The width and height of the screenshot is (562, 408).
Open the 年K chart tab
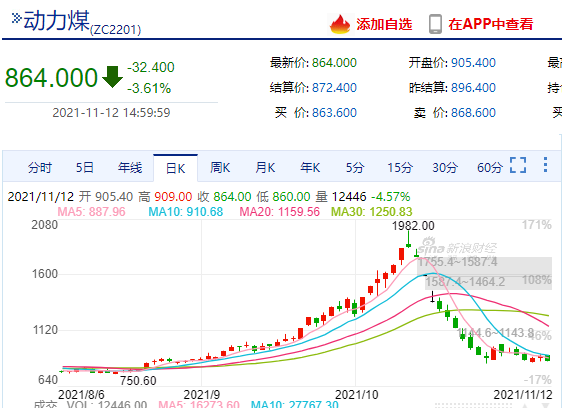(310, 167)
